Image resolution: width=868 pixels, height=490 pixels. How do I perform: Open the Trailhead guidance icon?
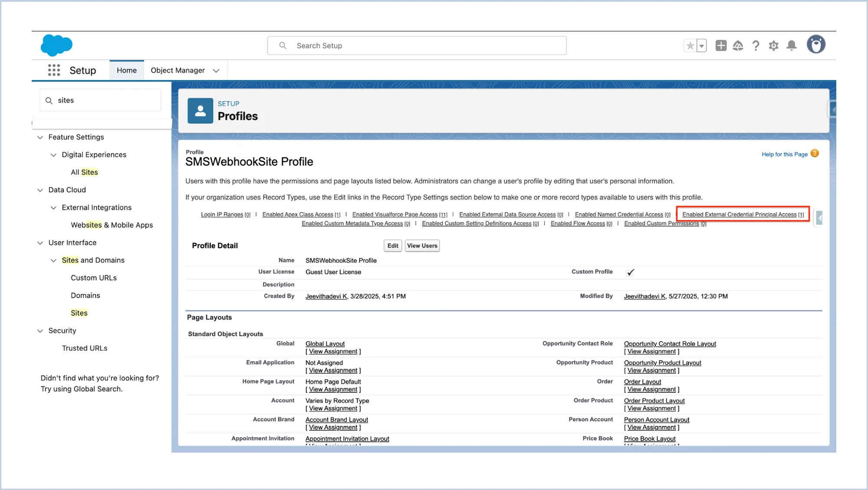738,46
